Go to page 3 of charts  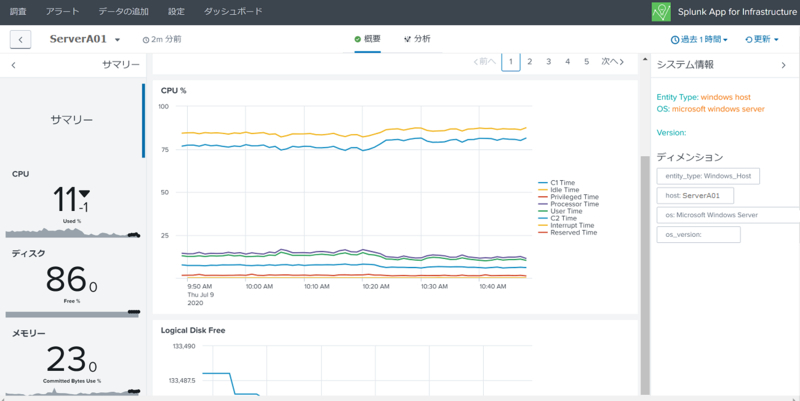pos(548,62)
